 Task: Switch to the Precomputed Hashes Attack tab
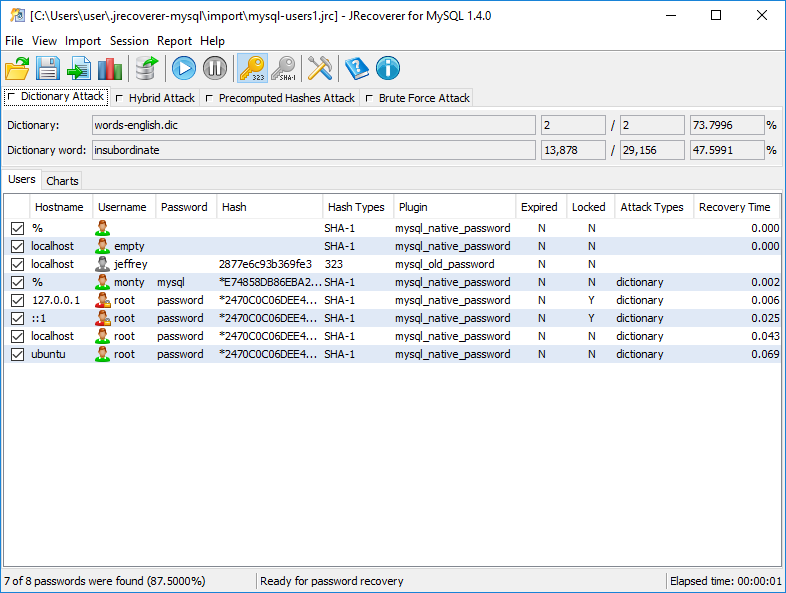click(280, 98)
